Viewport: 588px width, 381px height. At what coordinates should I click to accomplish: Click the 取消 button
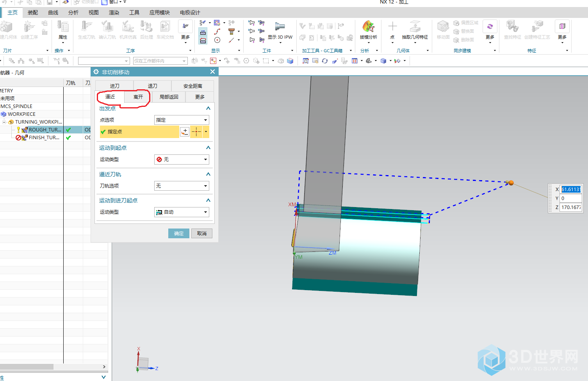202,234
